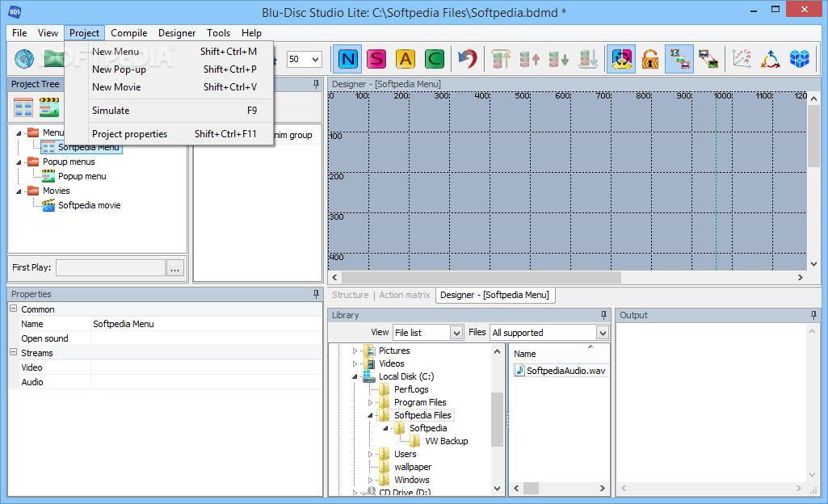Click the move layer up icon
The width and height of the screenshot is (828, 504).
[x=530, y=59]
